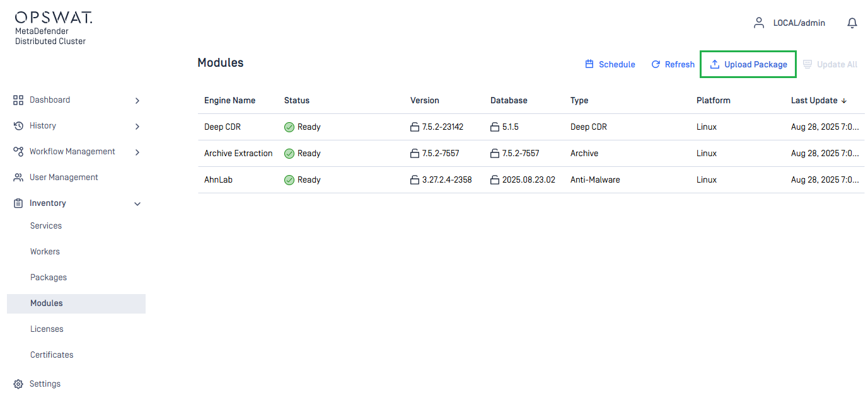Click lock icon beside database 2025.08.23.02
Image resolution: width=868 pixels, height=403 pixels.
pyautogui.click(x=495, y=180)
